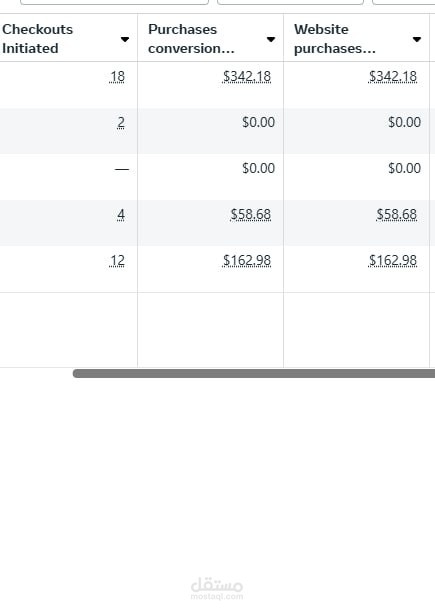Click the 18 checkouts initiated value
Image resolution: width=435 pixels, height=613 pixels.
(x=117, y=76)
